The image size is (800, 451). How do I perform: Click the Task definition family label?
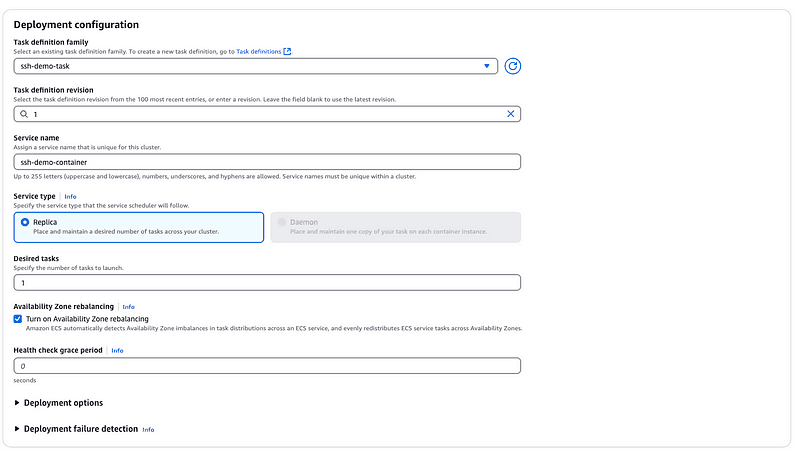click(x=51, y=42)
